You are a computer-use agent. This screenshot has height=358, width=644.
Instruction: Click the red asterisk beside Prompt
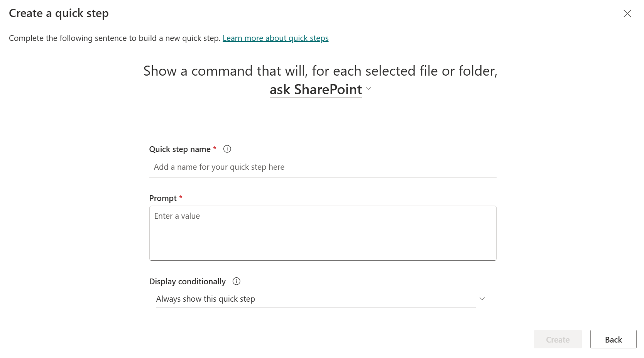pyautogui.click(x=181, y=198)
